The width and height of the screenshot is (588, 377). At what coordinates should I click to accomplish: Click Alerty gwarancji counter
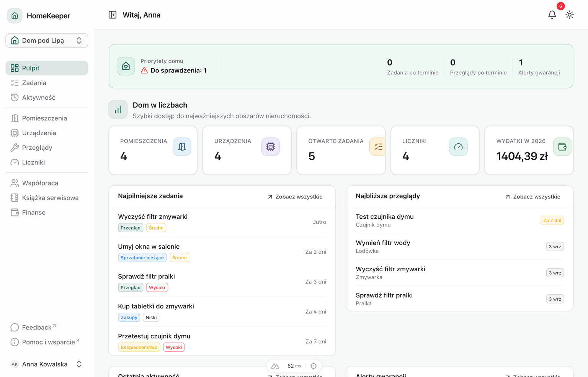click(x=539, y=67)
